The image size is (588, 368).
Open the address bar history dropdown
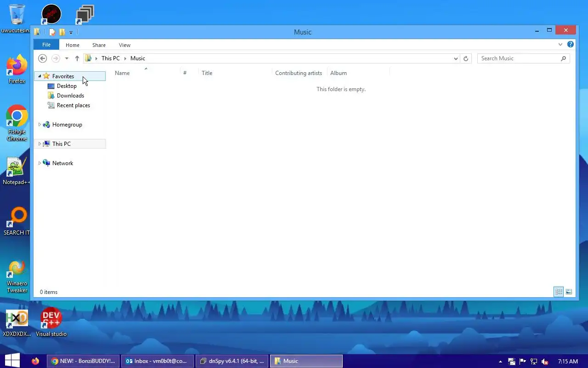(456, 58)
